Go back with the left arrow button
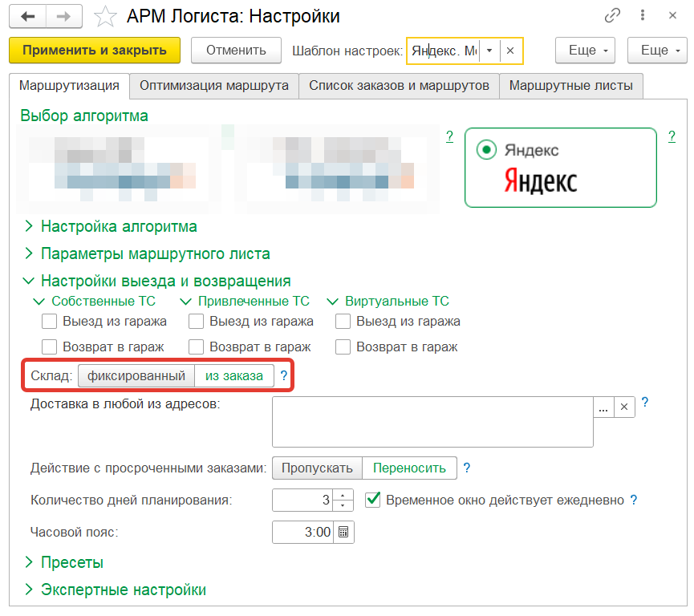 pyautogui.click(x=28, y=16)
